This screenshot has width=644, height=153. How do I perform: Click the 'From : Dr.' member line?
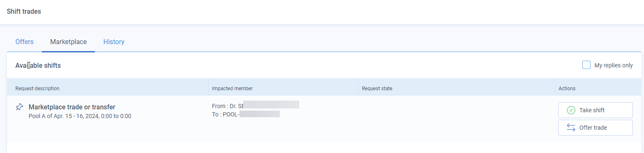pos(255,106)
